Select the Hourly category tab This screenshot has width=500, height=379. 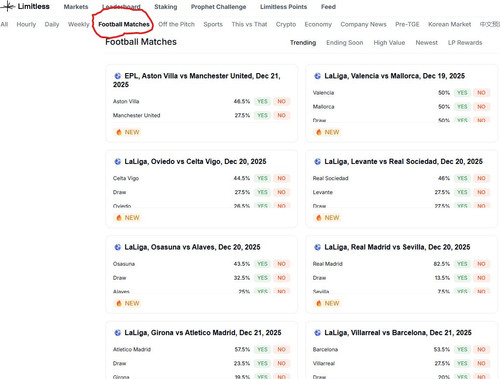tap(26, 24)
